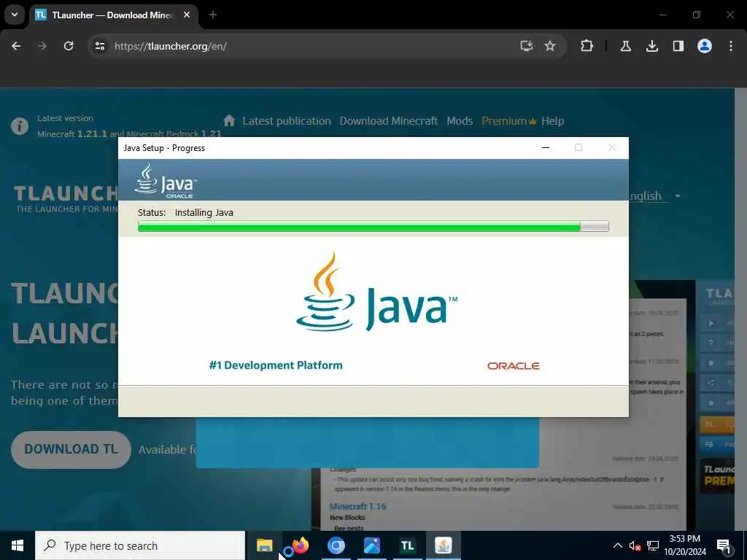
Task: Open the Photos app from the taskbar
Action: [x=371, y=545]
